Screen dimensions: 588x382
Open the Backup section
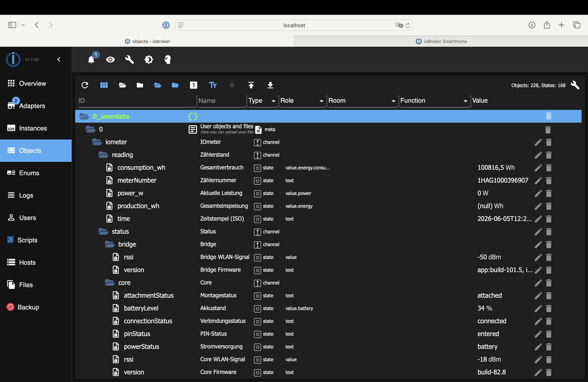point(36,307)
